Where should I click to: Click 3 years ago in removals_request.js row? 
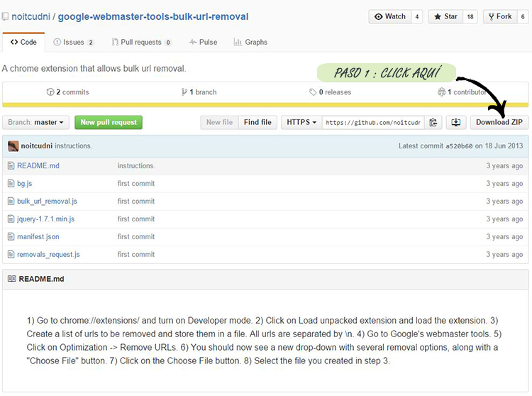coord(504,255)
